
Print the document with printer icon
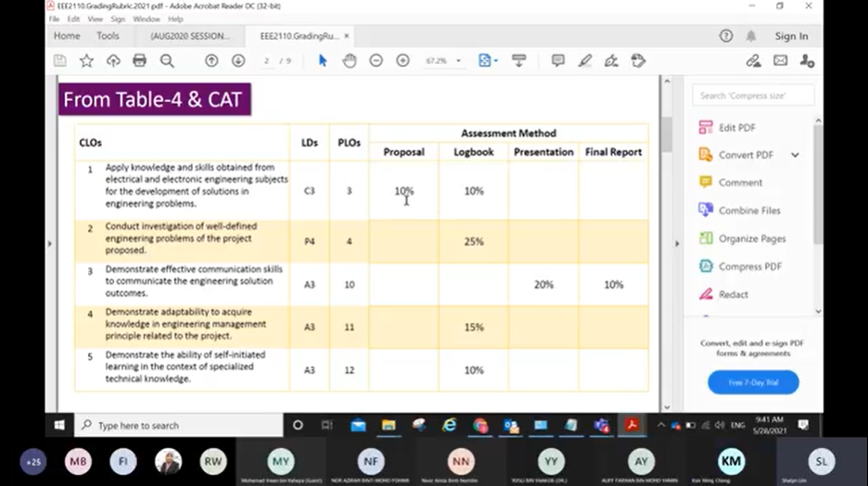tap(139, 60)
